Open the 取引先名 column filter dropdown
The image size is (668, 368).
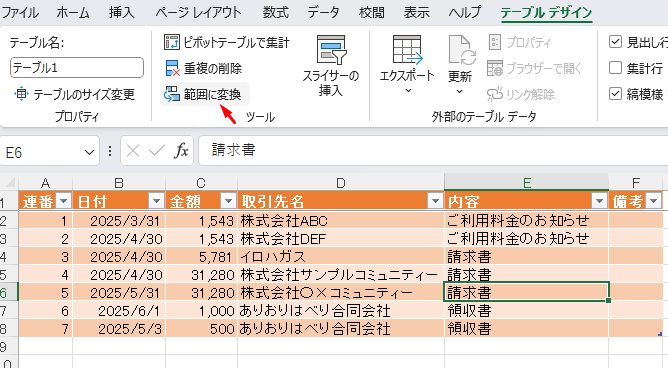click(435, 201)
